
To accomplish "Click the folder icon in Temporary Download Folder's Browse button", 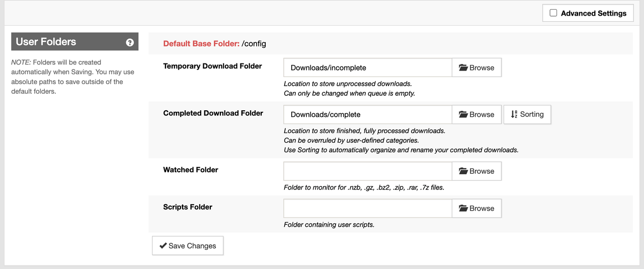I will tap(463, 68).
